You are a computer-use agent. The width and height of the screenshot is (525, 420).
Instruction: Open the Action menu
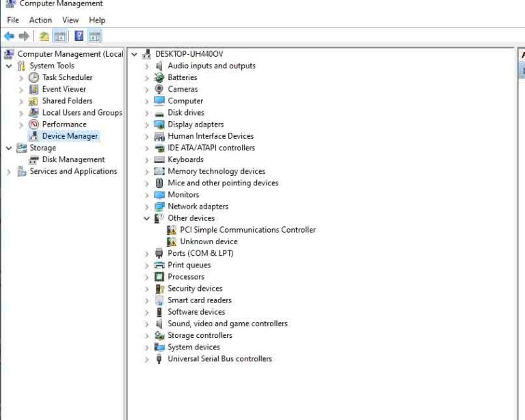[x=40, y=20]
